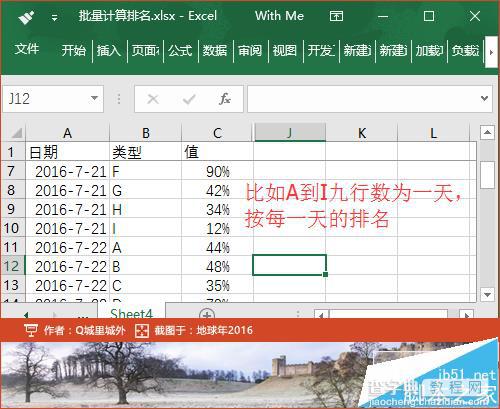Click the horizontal scrollbar right arrow
500x409 pixels.
[467, 315]
